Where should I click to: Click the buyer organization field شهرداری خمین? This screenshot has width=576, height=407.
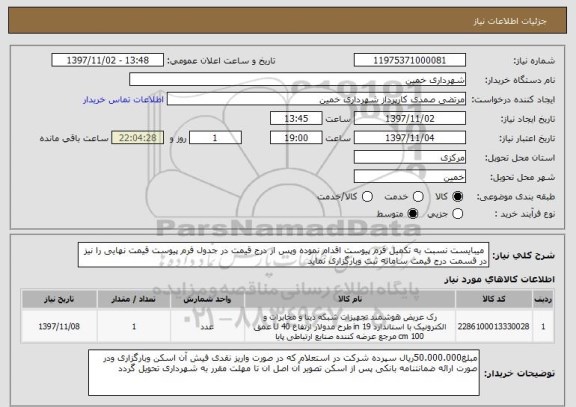point(298,80)
